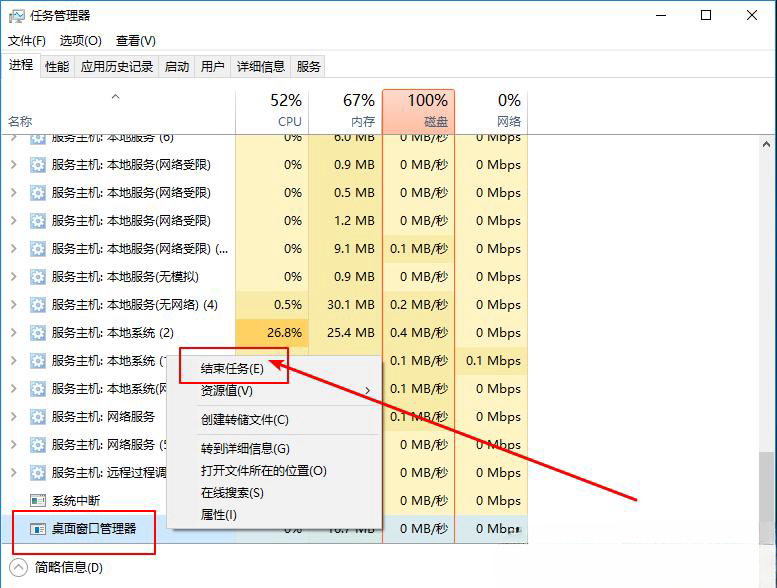Switch to the 应用历史记录 tab

pyautogui.click(x=116, y=66)
